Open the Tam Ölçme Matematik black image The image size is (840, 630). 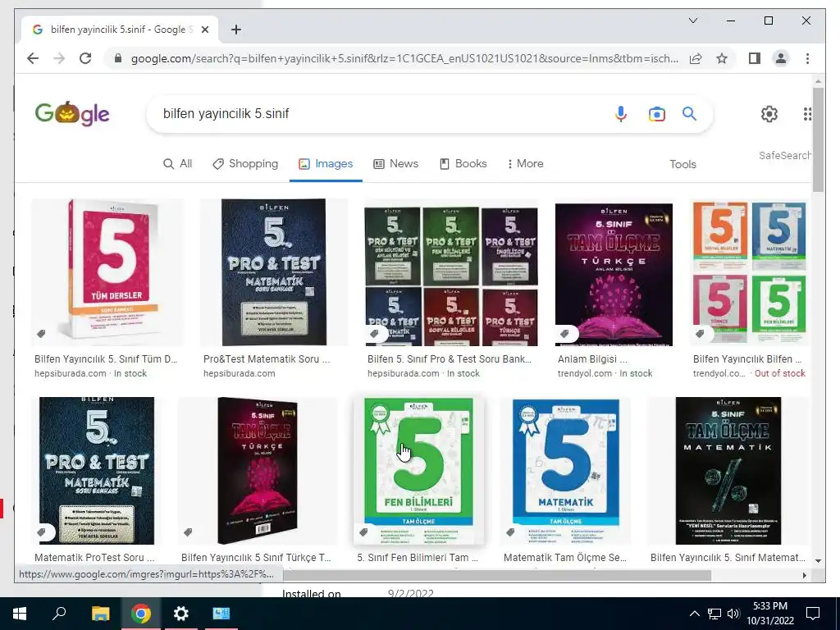coord(728,470)
